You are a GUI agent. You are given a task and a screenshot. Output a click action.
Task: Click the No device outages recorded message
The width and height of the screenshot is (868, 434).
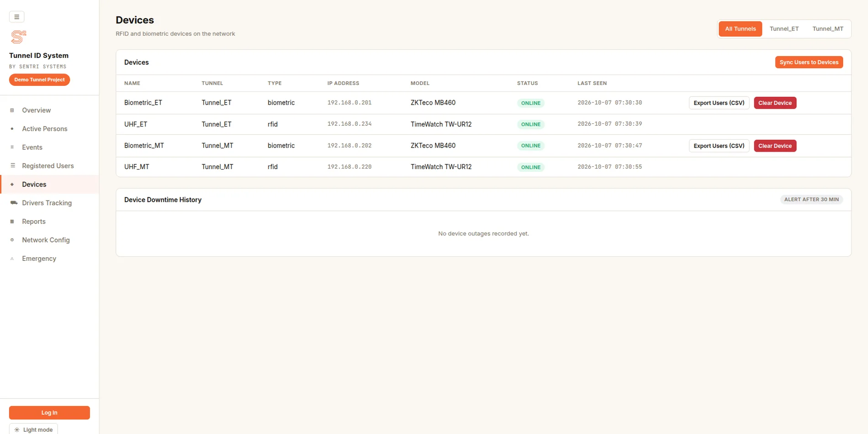pyautogui.click(x=483, y=233)
